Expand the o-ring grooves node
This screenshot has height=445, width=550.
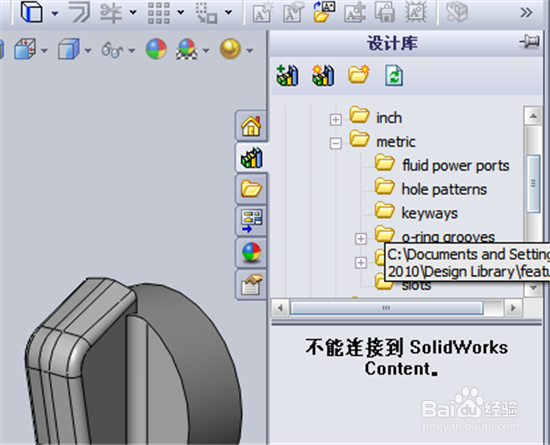[x=361, y=238]
